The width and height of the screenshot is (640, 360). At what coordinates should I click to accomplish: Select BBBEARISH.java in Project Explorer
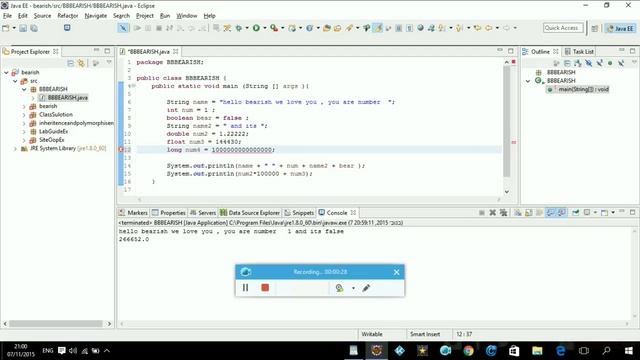pyautogui.click(x=64, y=98)
